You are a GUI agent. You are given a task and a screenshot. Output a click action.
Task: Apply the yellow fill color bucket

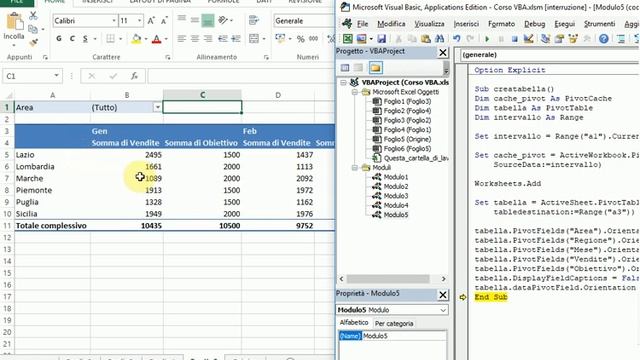[x=136, y=39]
